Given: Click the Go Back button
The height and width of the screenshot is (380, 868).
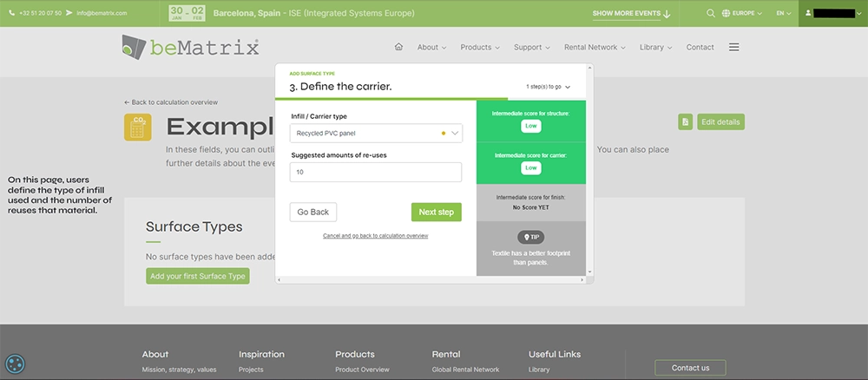Looking at the screenshot, I should 312,212.
